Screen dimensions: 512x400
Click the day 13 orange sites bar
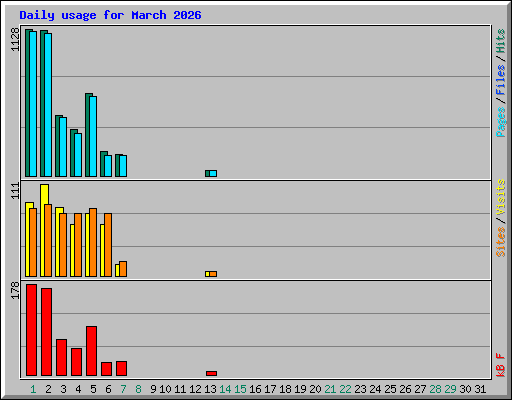pos(213,274)
